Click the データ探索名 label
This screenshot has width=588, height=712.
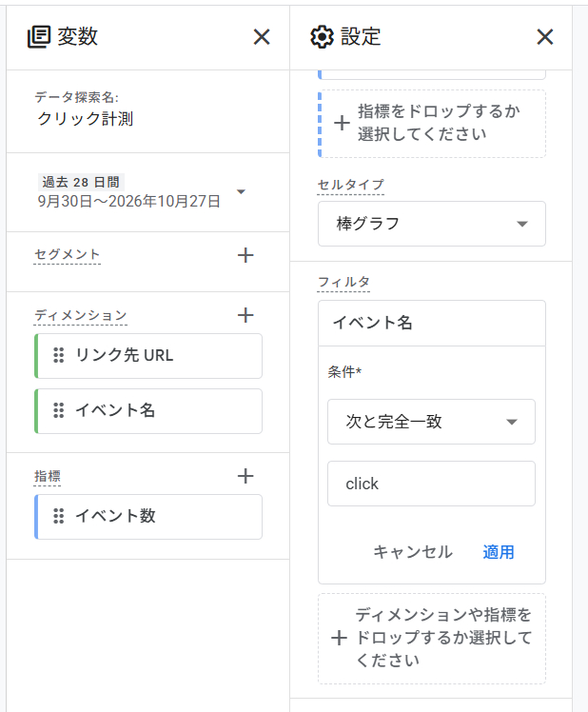(77, 97)
